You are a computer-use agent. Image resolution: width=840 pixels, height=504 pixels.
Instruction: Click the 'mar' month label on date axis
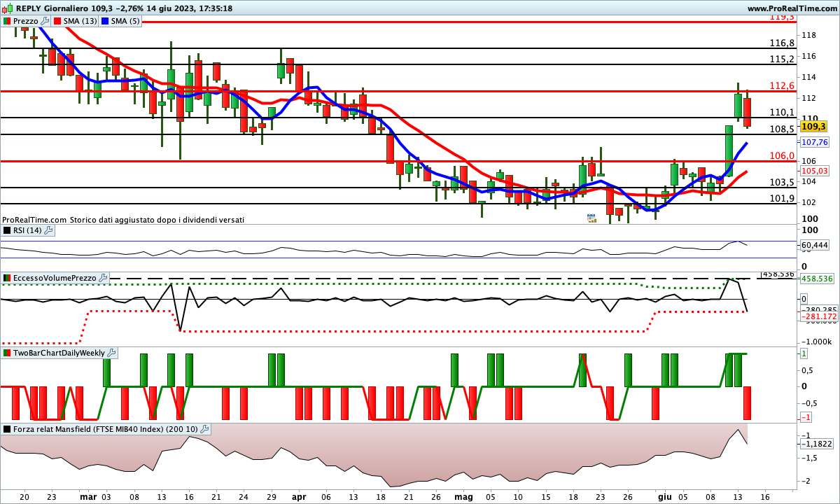(x=88, y=496)
